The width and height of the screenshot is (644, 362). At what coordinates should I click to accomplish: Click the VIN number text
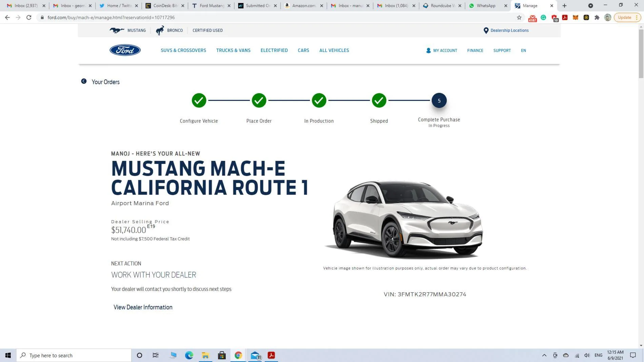[425, 294]
